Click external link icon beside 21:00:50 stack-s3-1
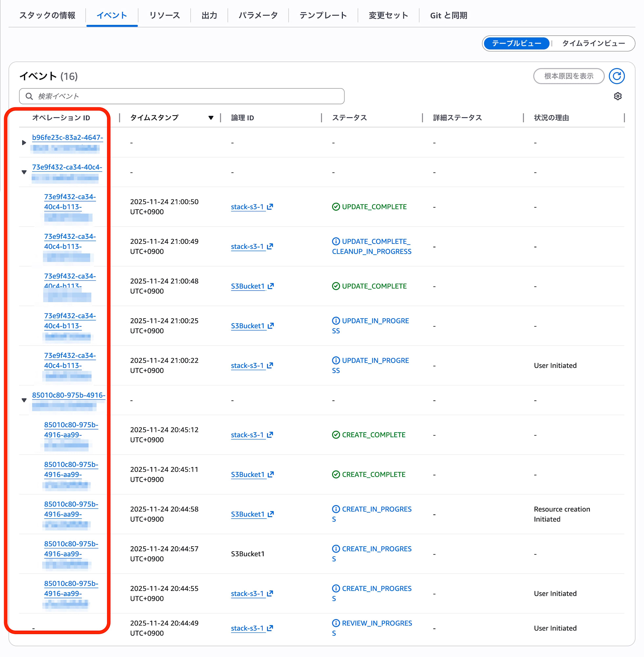This screenshot has height=657, width=644. [x=270, y=207]
